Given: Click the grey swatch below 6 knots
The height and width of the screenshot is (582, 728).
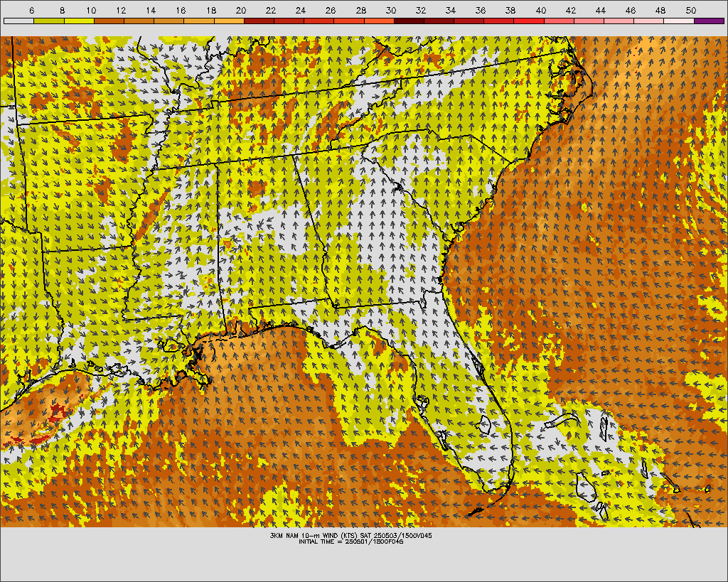Looking at the screenshot, I should coord(18,21).
